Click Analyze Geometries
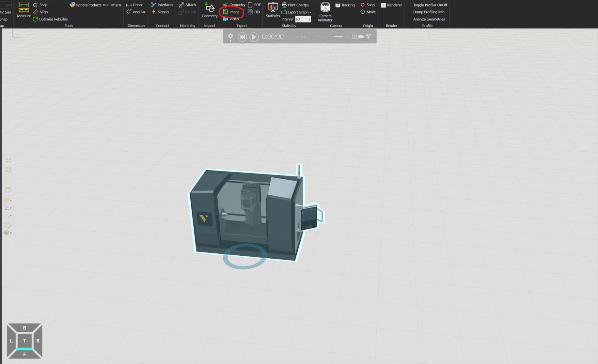Screen dimensions: 598x364 pos(429,19)
